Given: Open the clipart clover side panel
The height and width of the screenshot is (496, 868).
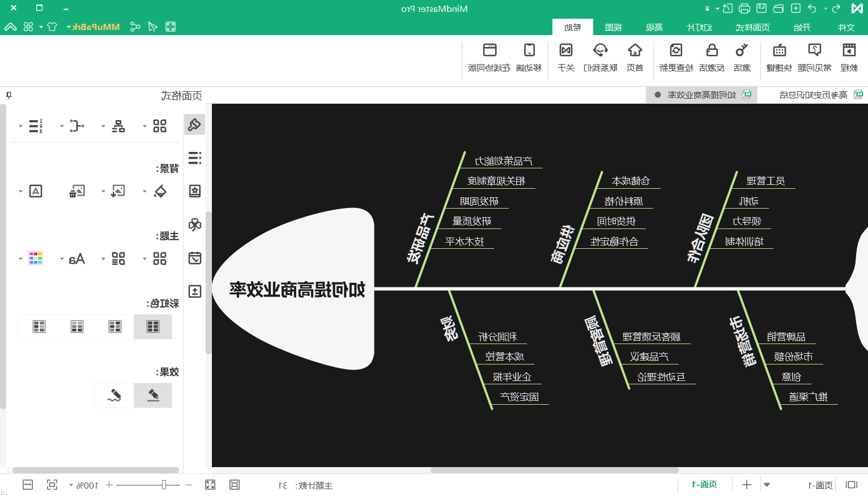Looking at the screenshot, I should tap(194, 224).
